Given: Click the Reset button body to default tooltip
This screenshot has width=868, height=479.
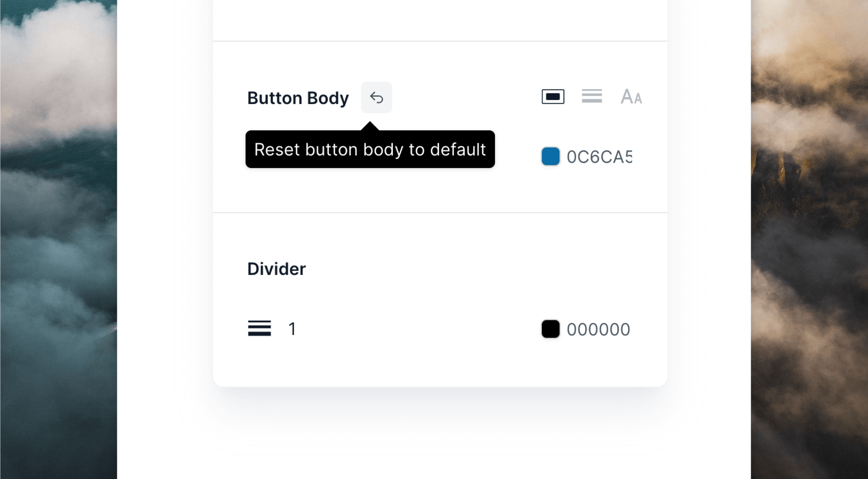Looking at the screenshot, I should (x=370, y=149).
